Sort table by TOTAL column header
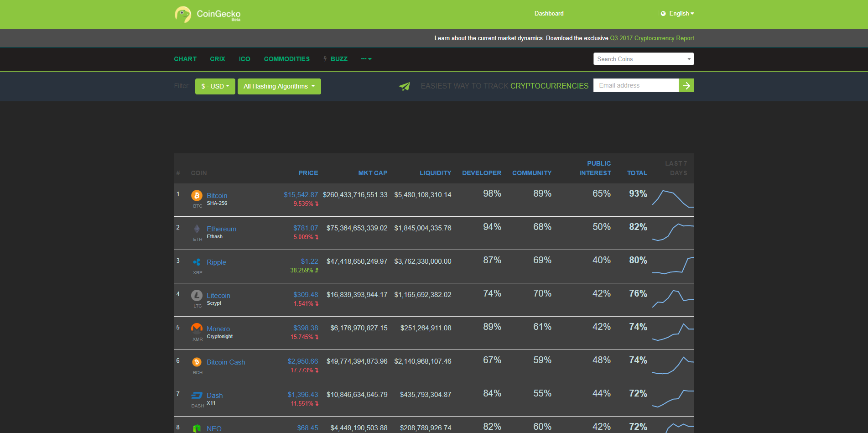 point(637,173)
